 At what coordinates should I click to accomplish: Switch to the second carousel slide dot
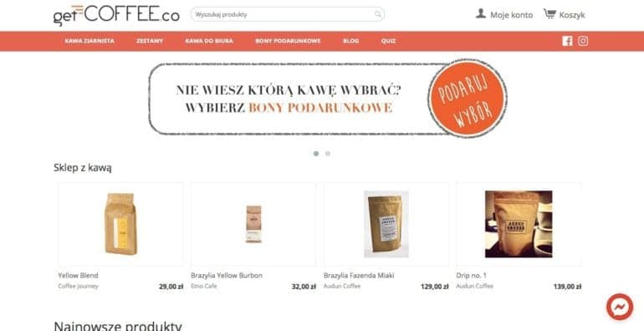[328, 154]
